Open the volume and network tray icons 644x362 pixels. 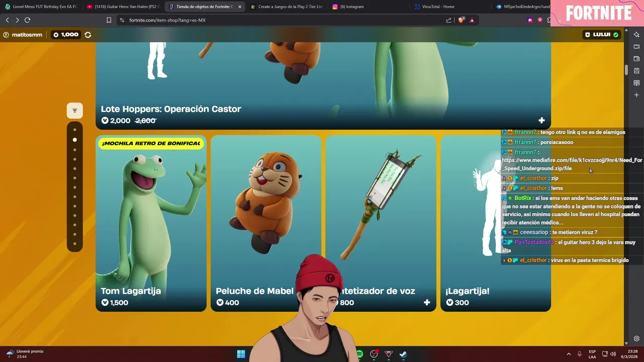pyautogui.click(x=609, y=354)
